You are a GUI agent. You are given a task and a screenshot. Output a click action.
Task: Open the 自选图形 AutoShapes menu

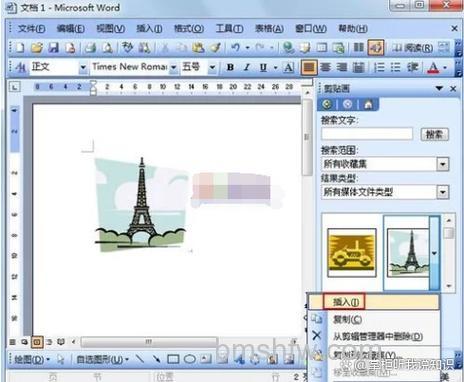(102, 360)
